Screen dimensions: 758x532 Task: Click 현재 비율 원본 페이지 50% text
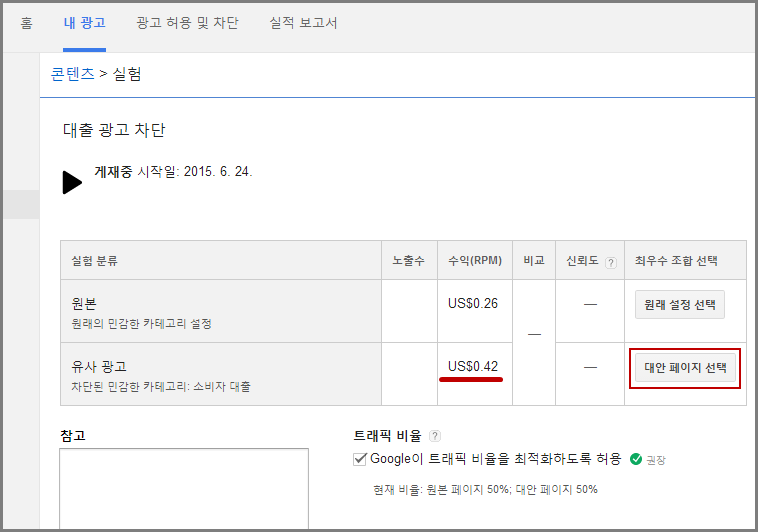point(485,489)
